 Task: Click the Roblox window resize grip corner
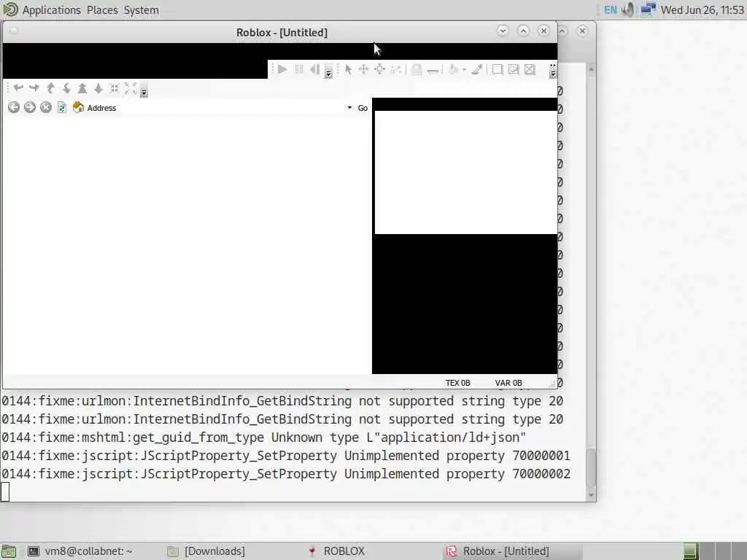tap(553, 384)
